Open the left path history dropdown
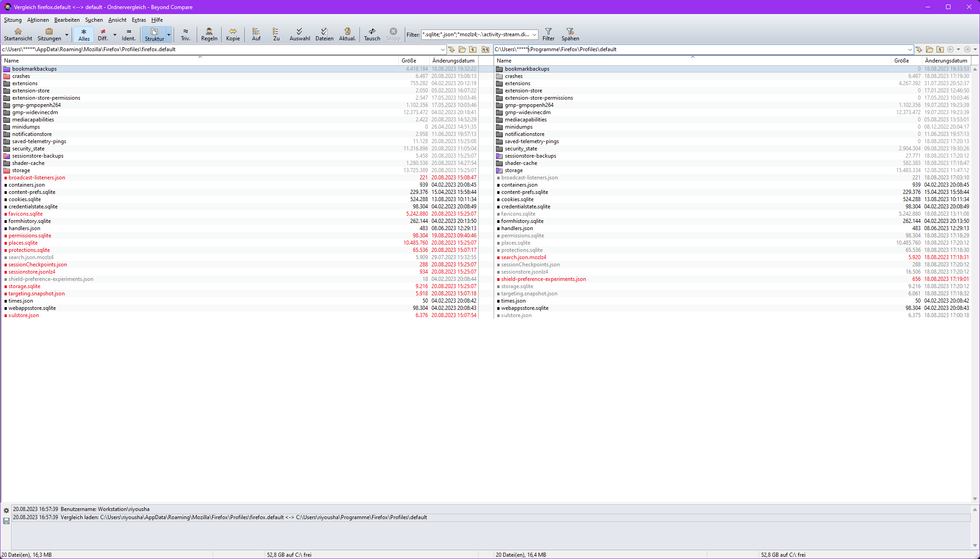Image resolution: width=980 pixels, height=559 pixels. (x=442, y=49)
